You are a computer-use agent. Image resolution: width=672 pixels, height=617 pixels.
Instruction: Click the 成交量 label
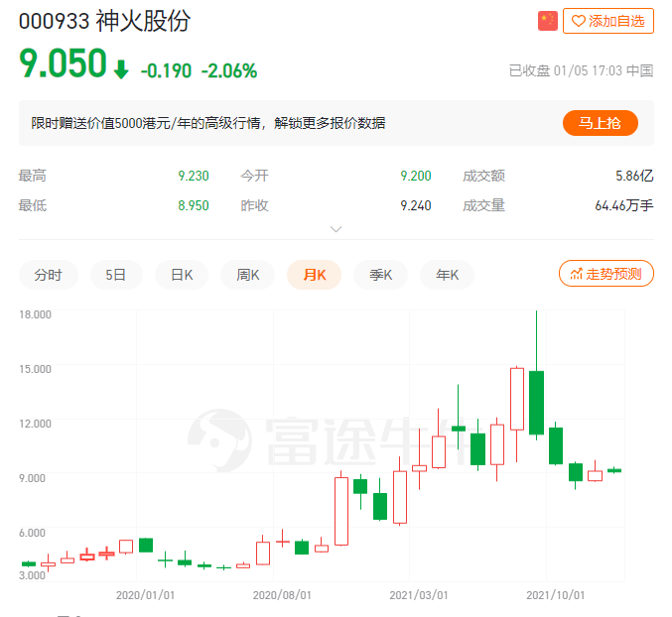pyautogui.click(x=483, y=205)
